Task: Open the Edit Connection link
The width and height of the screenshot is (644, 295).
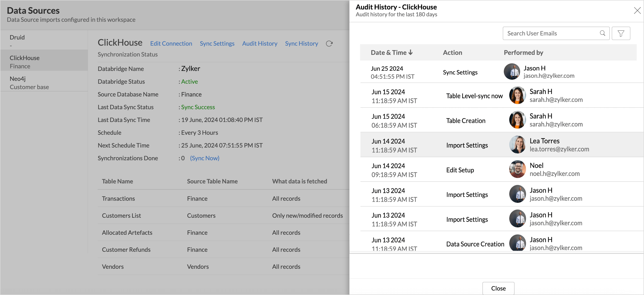Action: (x=171, y=44)
